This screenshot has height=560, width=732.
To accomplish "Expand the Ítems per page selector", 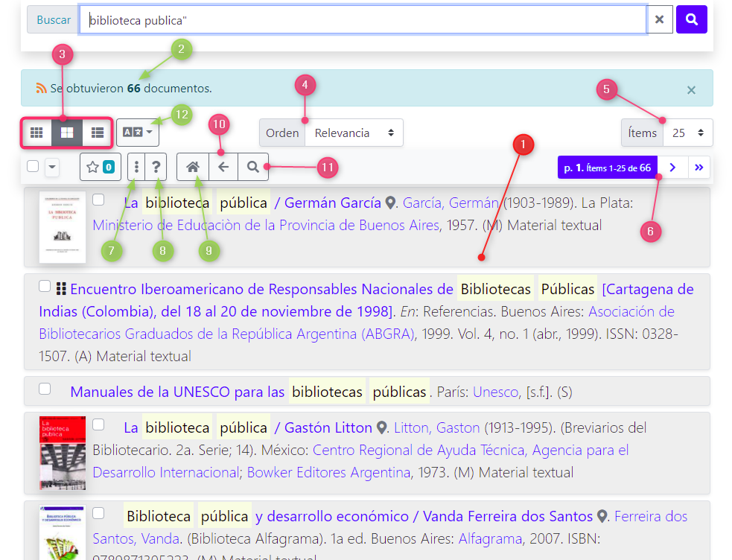I will click(688, 133).
